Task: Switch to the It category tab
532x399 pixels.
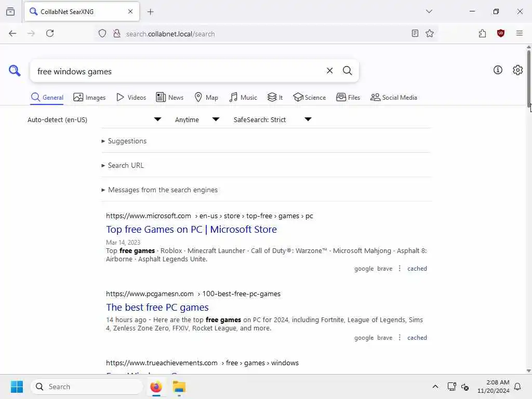Action: (x=275, y=98)
